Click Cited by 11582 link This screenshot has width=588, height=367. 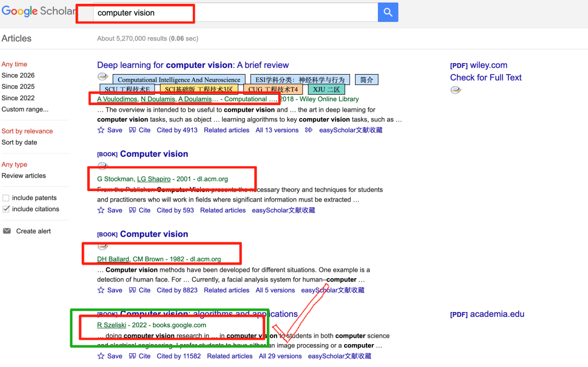179,356
